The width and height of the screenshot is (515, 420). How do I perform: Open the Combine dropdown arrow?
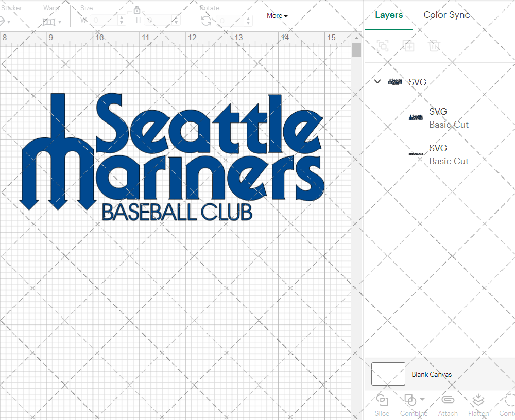[x=422, y=399]
